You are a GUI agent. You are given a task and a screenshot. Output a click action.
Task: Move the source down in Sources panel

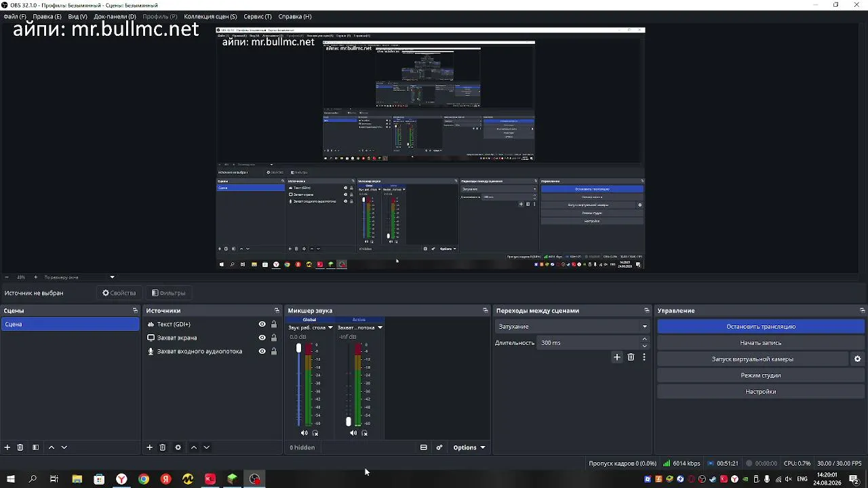pos(207,447)
